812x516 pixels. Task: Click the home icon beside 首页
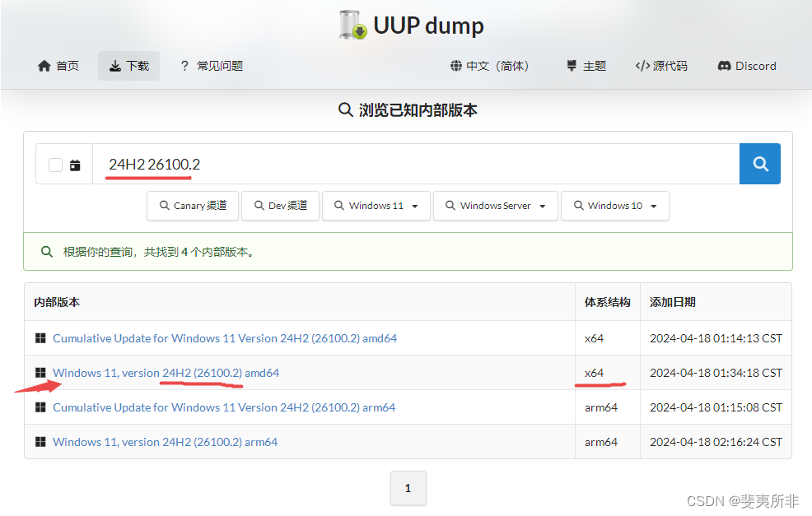point(44,66)
